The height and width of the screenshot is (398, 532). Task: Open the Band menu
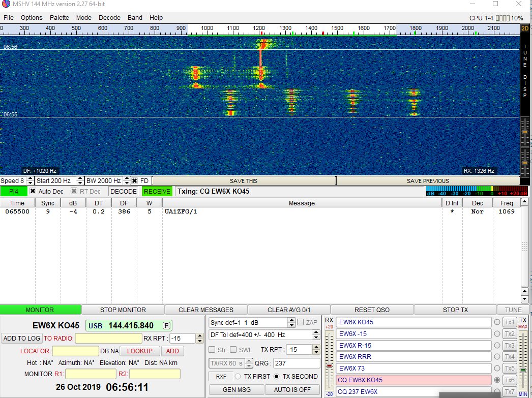(135, 17)
